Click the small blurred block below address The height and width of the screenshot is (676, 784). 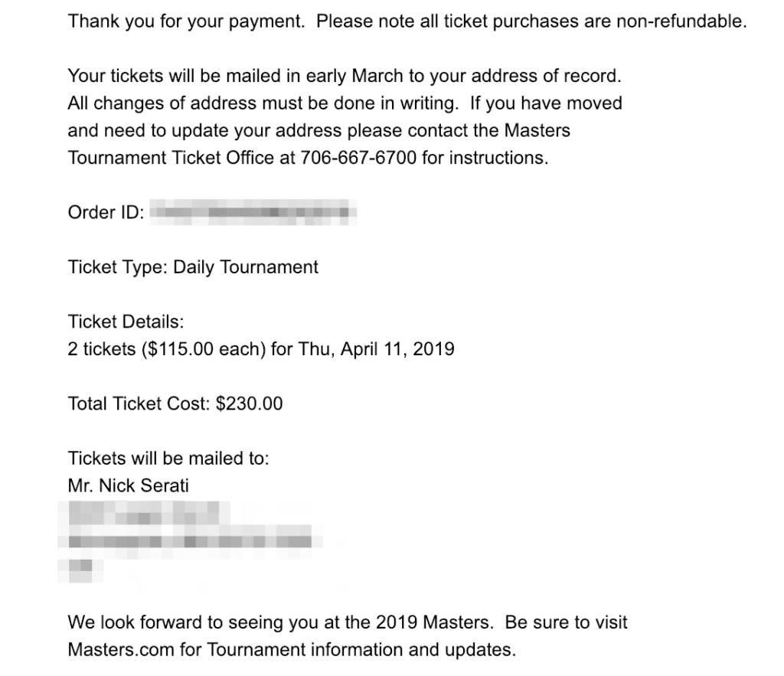pos(80,570)
